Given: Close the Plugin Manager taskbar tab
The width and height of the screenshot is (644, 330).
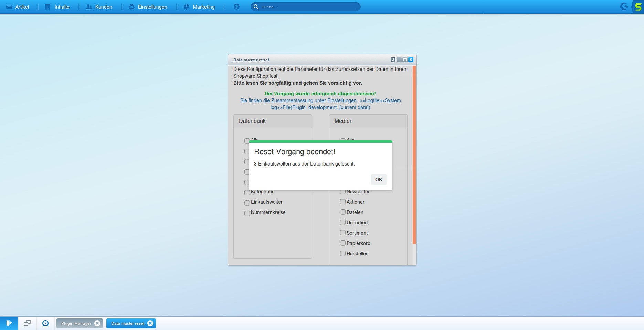Looking at the screenshot, I should coord(97,323).
